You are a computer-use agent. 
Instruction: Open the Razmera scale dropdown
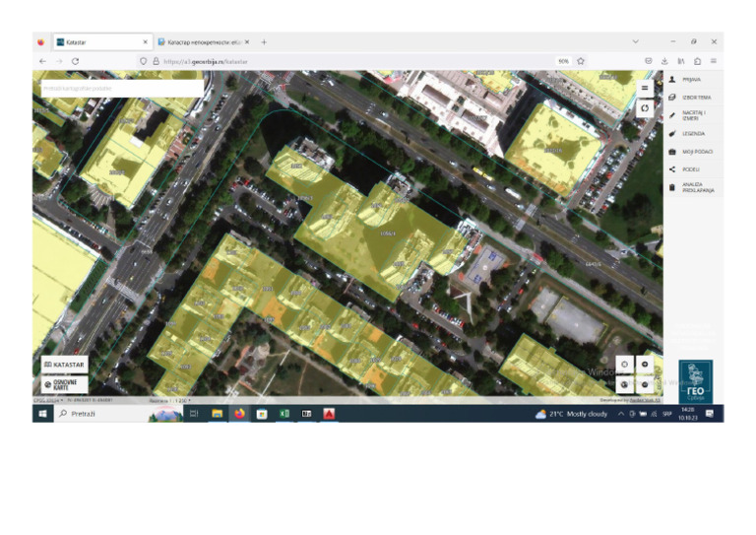pyautogui.click(x=169, y=400)
